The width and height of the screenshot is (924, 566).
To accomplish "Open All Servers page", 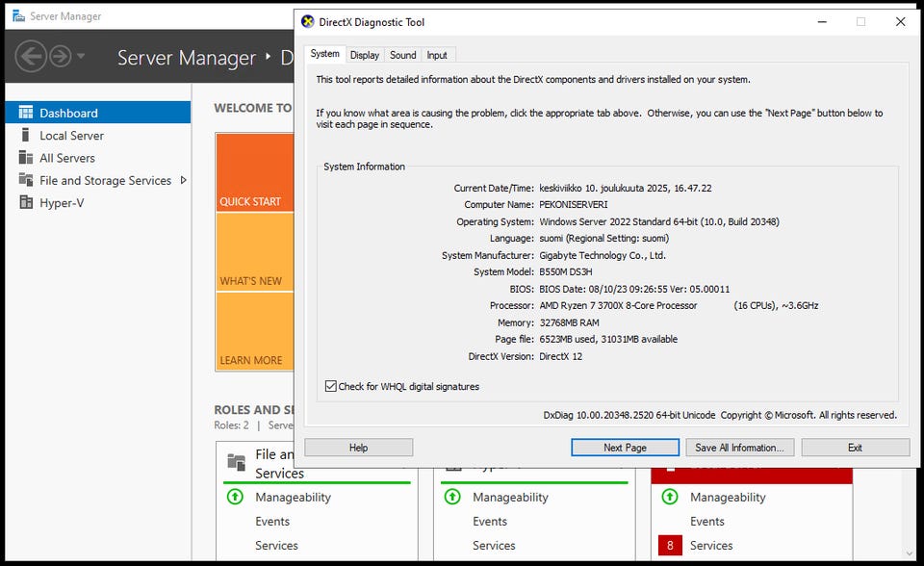I will click(x=67, y=158).
